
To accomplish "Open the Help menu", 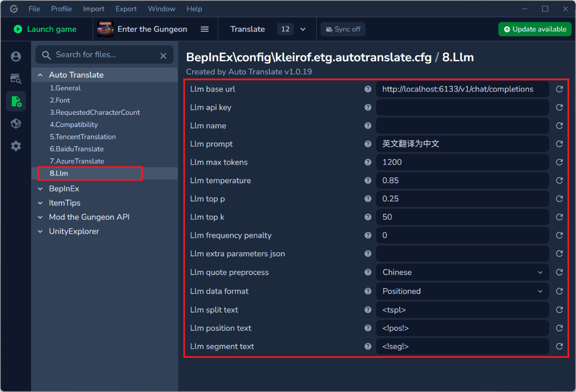I will 194,9.
